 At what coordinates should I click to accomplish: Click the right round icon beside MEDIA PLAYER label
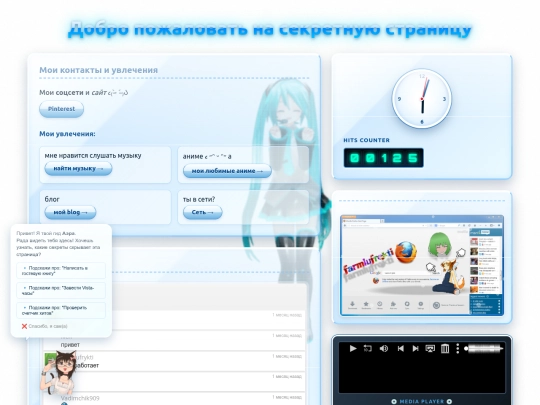point(449,402)
